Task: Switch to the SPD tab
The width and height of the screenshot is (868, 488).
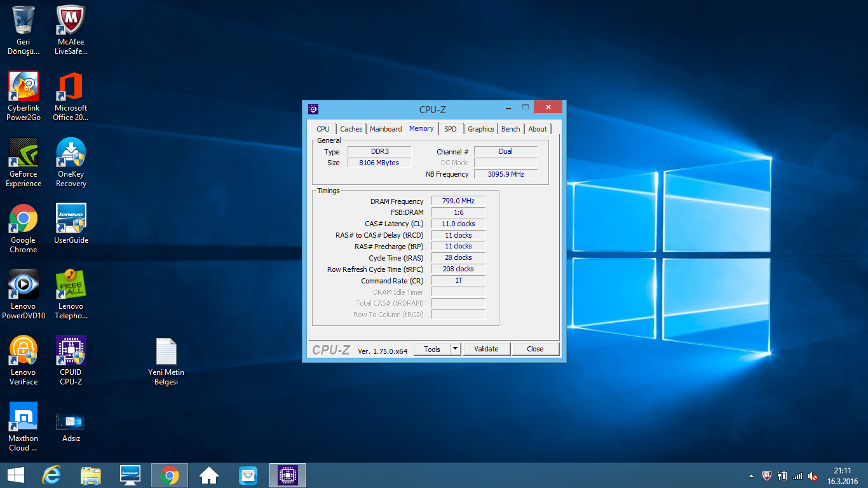Action: (450, 129)
